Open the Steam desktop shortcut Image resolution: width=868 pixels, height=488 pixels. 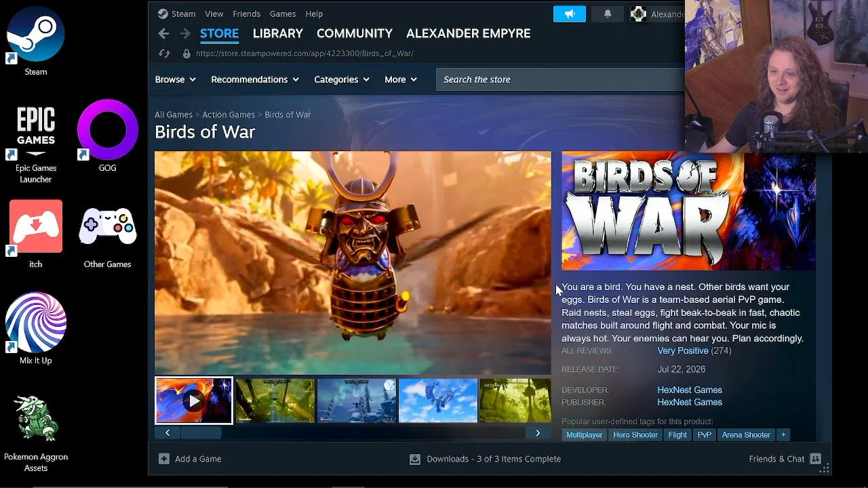(x=36, y=42)
